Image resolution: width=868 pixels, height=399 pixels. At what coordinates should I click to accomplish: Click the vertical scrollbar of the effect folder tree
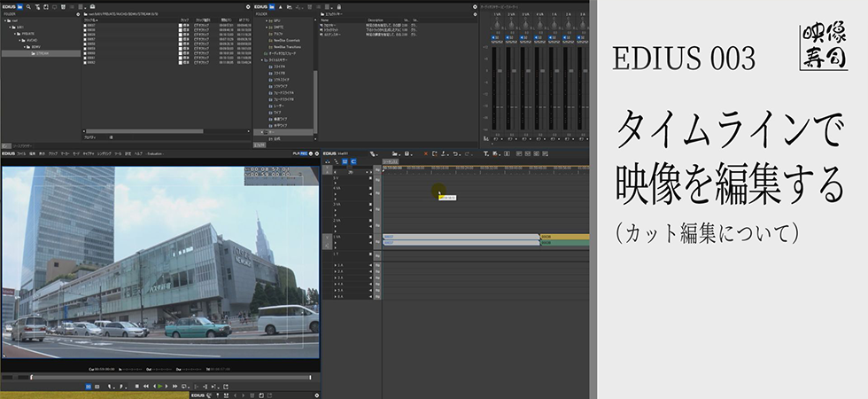(x=315, y=103)
